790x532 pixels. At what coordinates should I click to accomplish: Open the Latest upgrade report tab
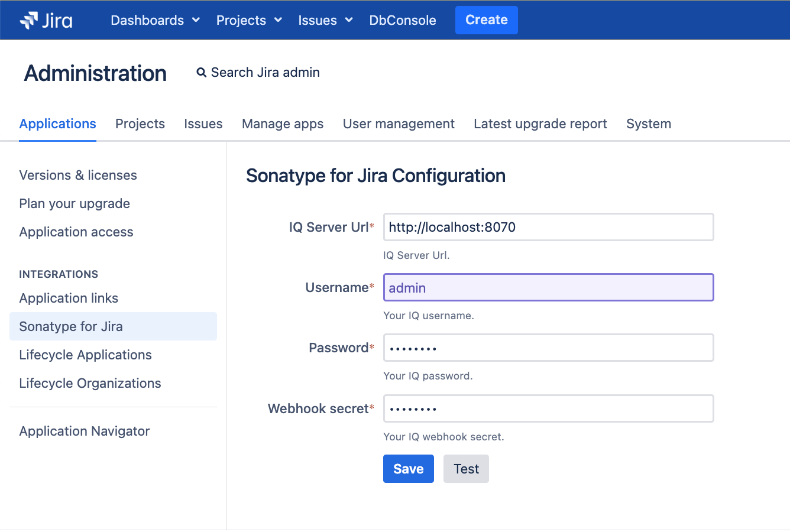pyautogui.click(x=540, y=124)
